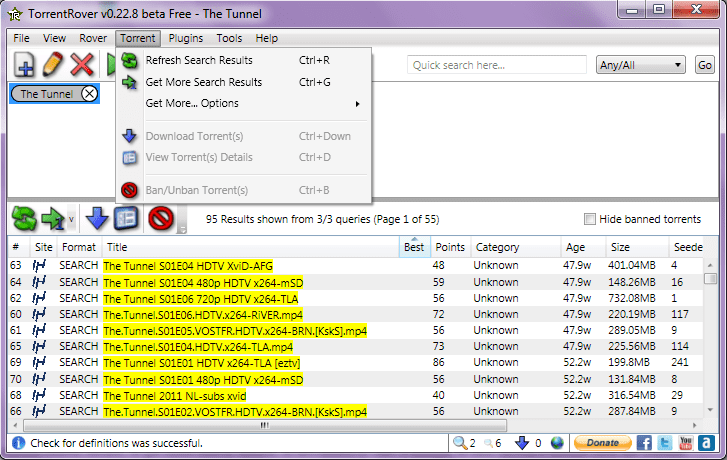Sort by the Category column header

pos(516,247)
